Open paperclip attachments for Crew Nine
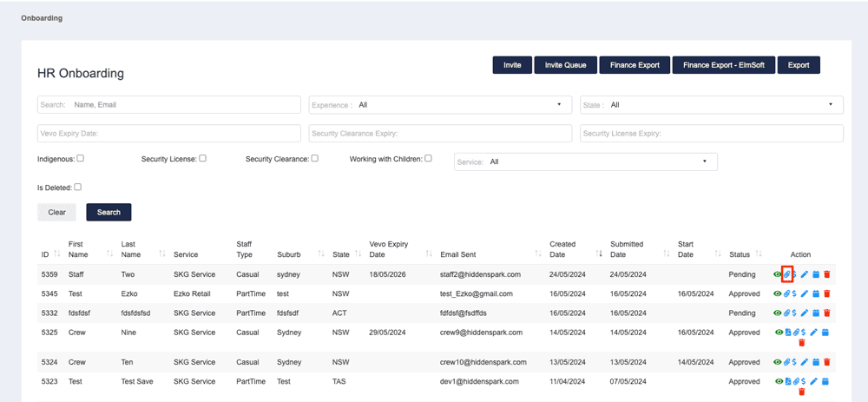868x402 pixels. [796, 333]
